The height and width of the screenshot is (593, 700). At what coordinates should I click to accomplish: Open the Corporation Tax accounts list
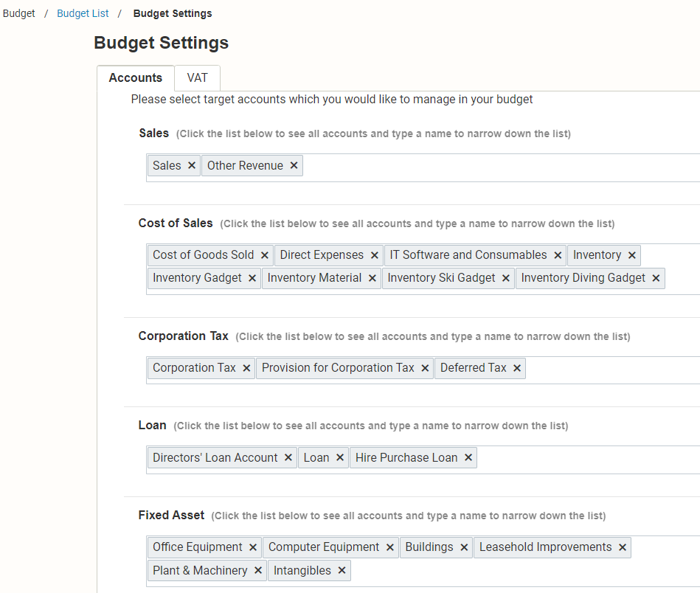[611, 370]
